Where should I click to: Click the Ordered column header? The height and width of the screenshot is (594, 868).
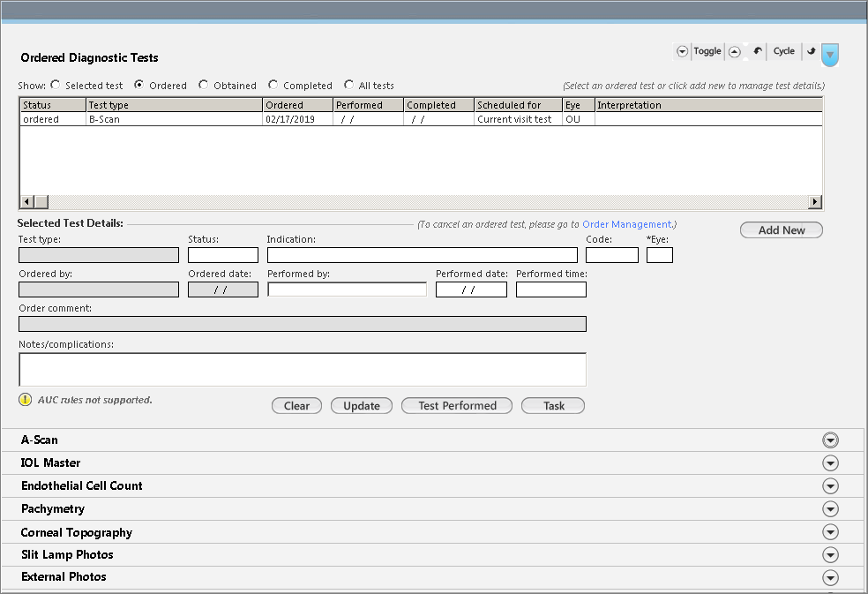click(x=298, y=105)
